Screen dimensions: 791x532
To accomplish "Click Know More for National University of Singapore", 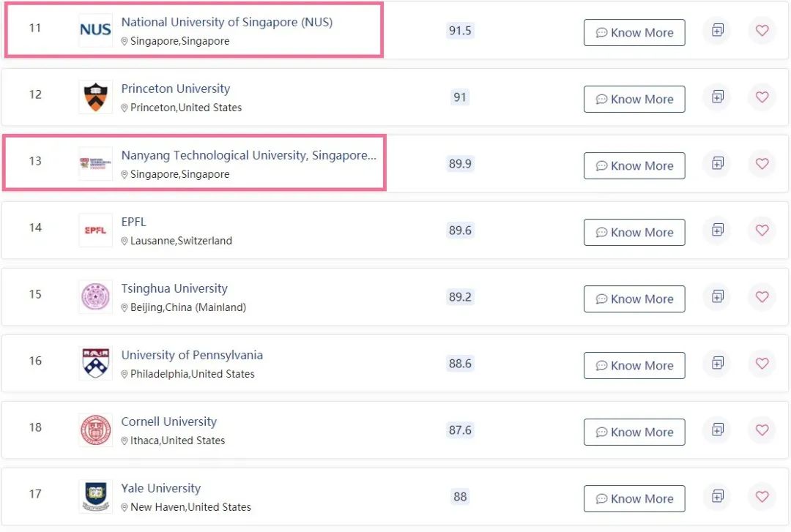I will click(634, 33).
